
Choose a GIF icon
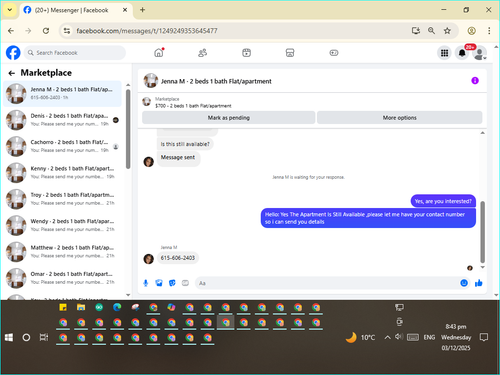[x=185, y=283]
